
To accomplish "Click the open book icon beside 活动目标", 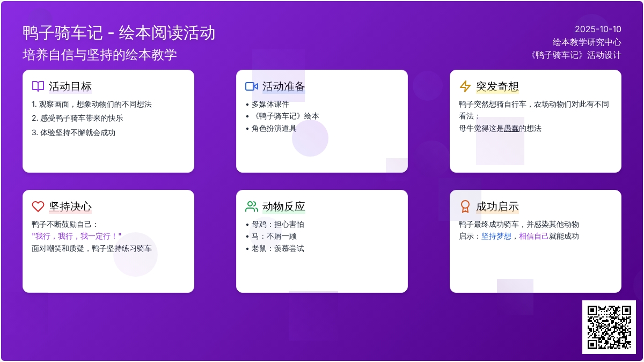I will (x=38, y=86).
